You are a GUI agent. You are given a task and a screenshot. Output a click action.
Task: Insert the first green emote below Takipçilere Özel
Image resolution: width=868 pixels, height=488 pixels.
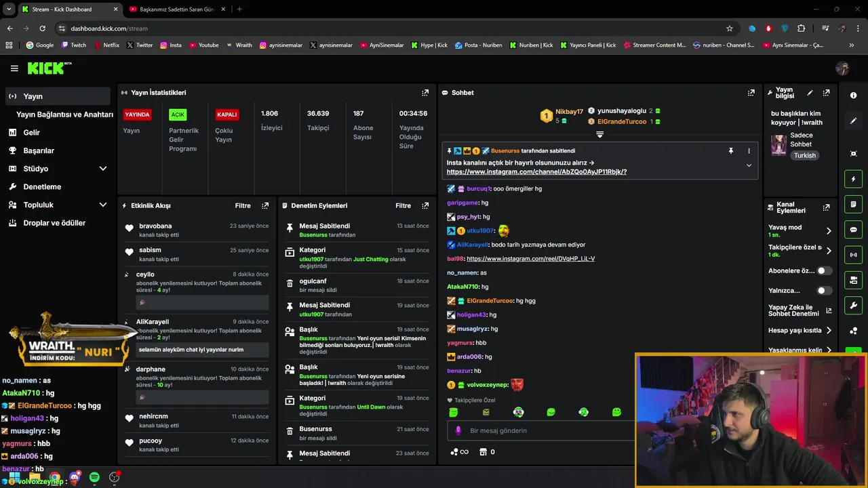pyautogui.click(x=454, y=412)
